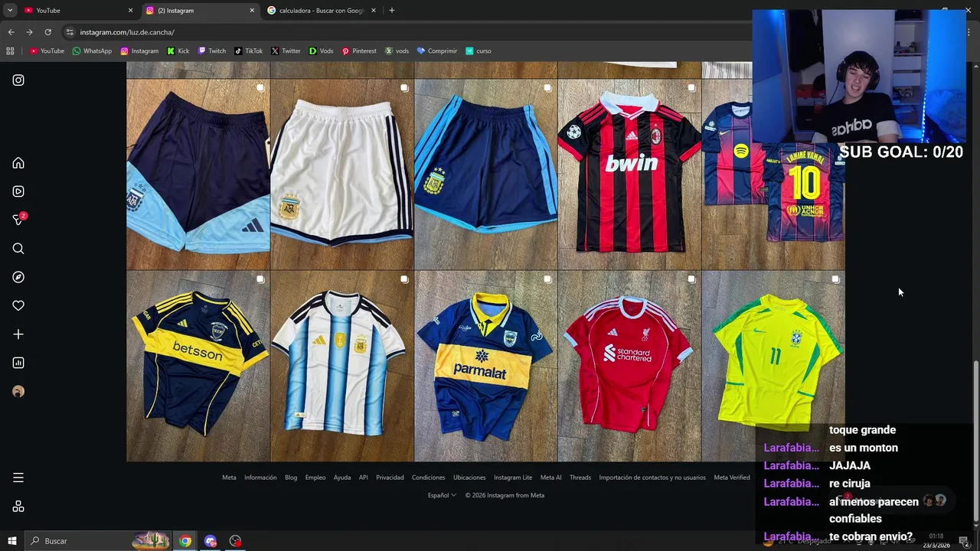Screen dimensions: 980x551
Task: Click Chrome icon in Windows taskbar
Action: 185,541
